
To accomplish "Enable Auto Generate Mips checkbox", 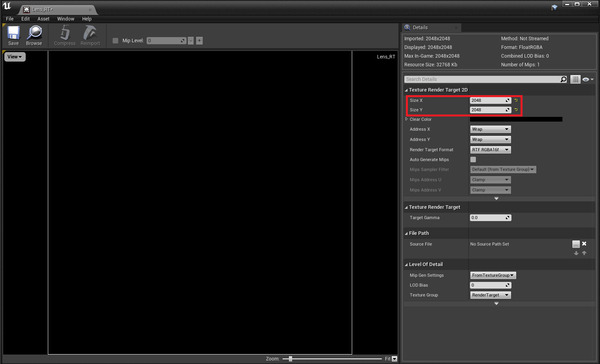I will (x=473, y=160).
